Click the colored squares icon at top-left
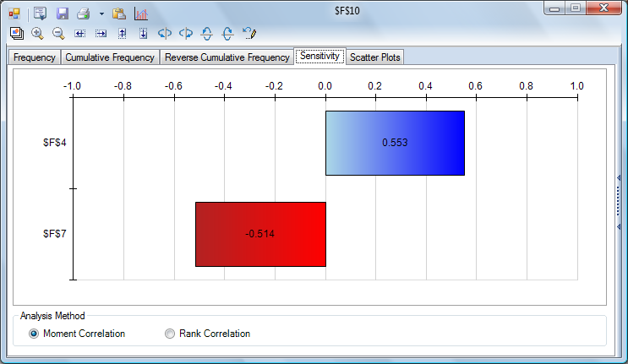The width and height of the screenshot is (628, 364). tap(14, 14)
